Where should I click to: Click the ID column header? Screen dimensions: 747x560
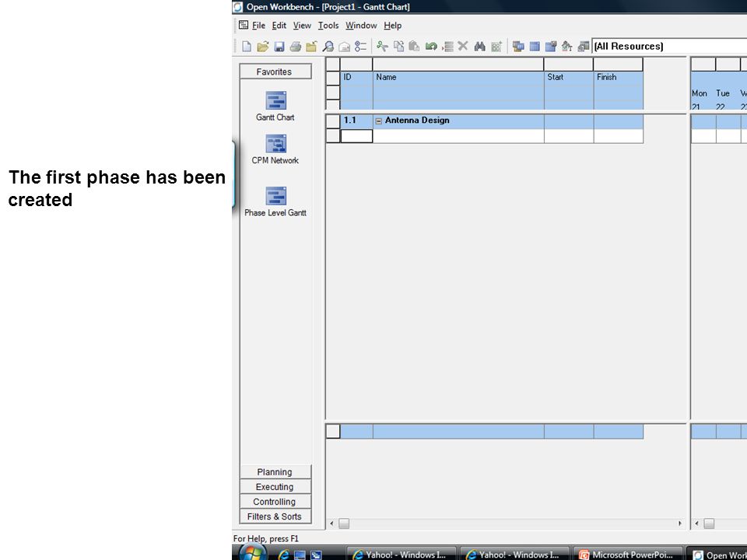click(x=356, y=77)
